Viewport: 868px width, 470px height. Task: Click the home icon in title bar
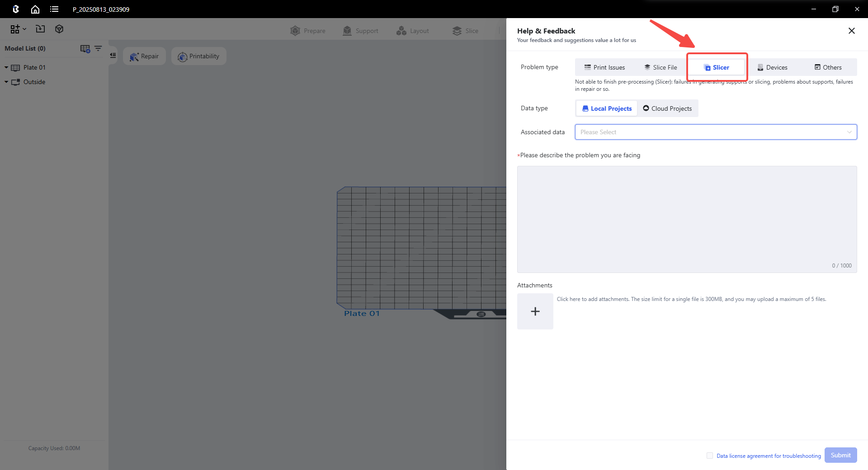pos(35,9)
